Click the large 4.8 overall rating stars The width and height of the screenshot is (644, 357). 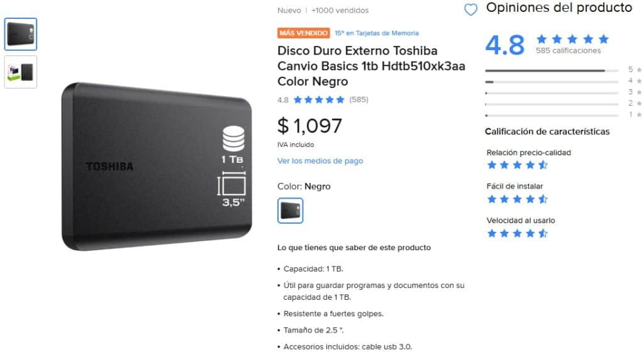click(572, 39)
